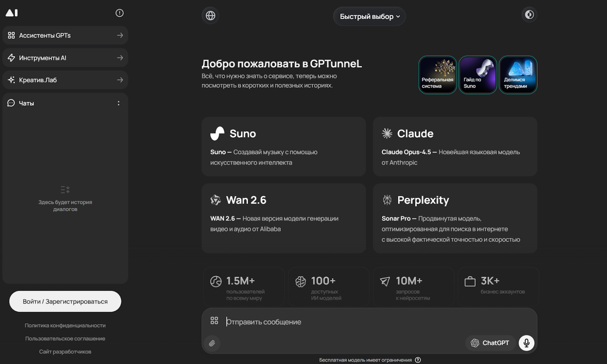
Task: Click the Ассистенты GPTs grid icon
Action: coord(11,35)
